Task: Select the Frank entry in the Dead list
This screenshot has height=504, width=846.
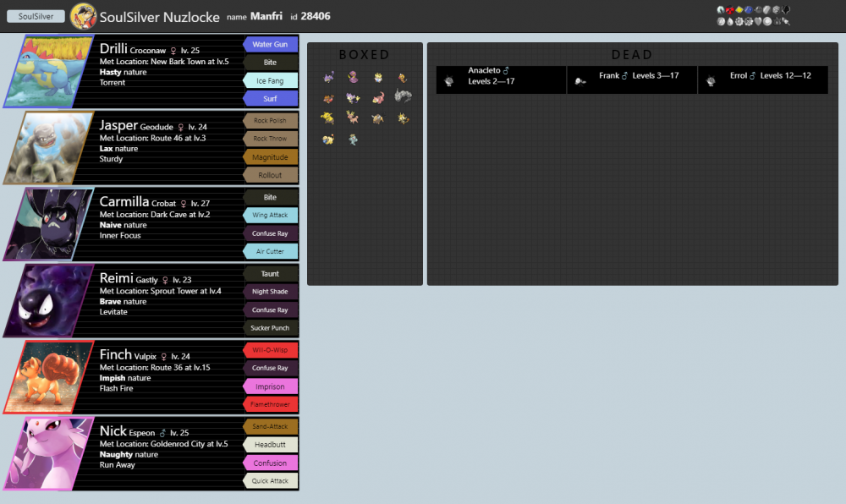Action: tap(633, 79)
